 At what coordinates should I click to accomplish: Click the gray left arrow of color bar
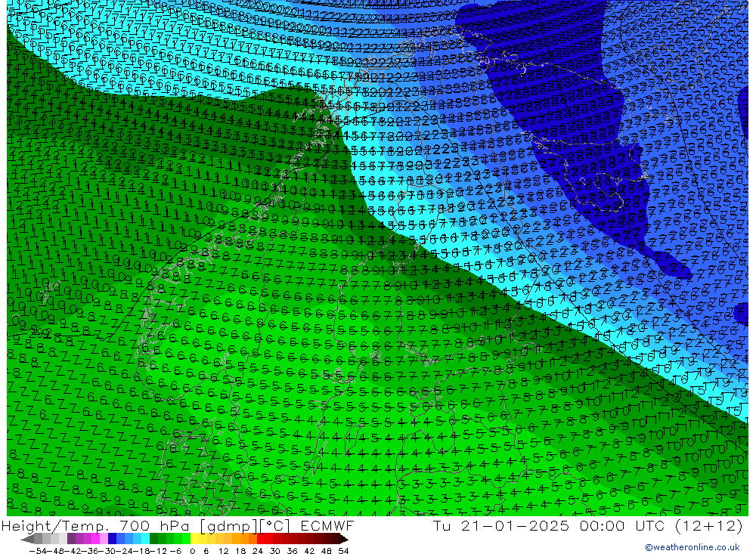[x=27, y=539]
